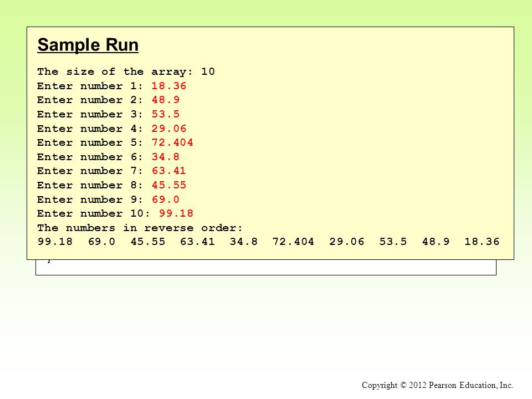The height and width of the screenshot is (399, 532).
Task: Select the line 'The size of the array: 10'
Action: click(x=126, y=71)
